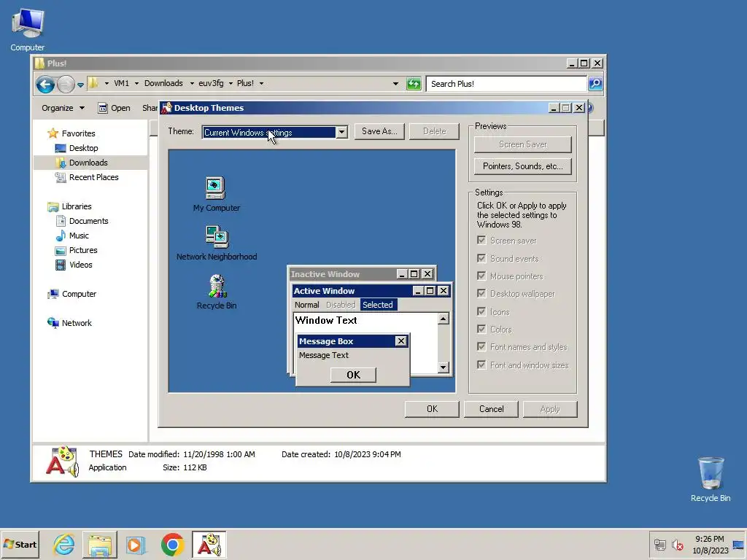This screenshot has height=560, width=747.
Task: Click the network tray icon
Action: (x=659, y=544)
